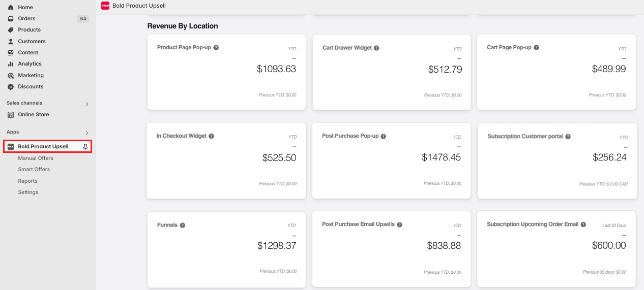The image size is (644, 290).
Task: Expand the Apps section chevron
Action: (x=87, y=133)
